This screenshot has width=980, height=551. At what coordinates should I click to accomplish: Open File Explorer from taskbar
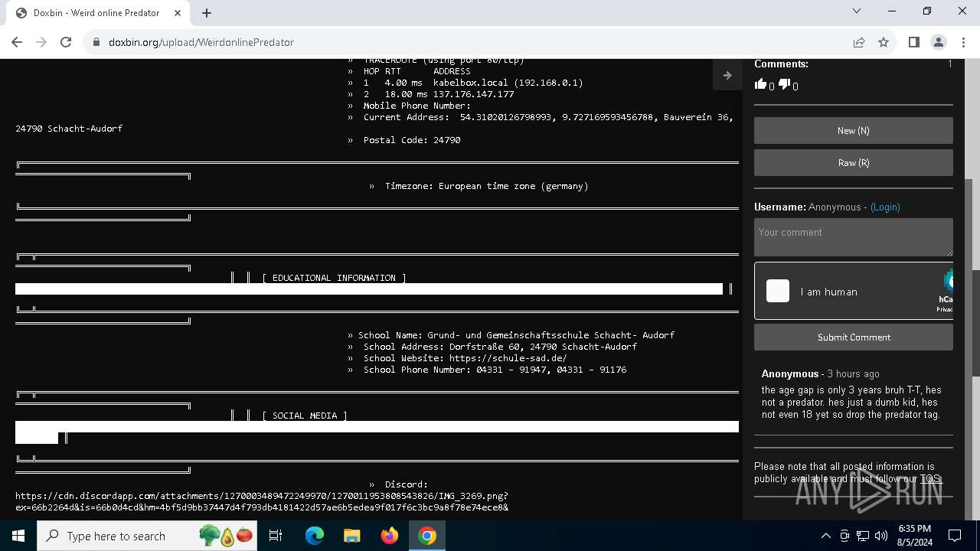point(351,536)
